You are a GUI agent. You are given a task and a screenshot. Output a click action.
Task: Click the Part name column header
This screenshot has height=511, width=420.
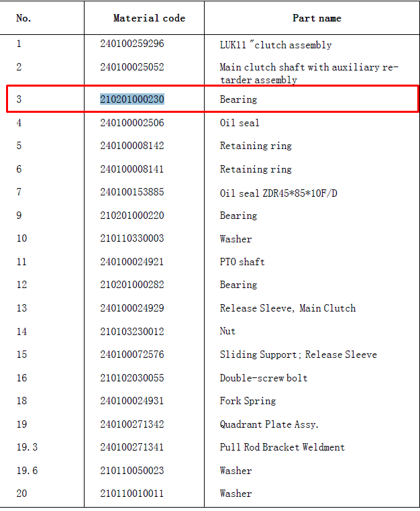pos(317,18)
